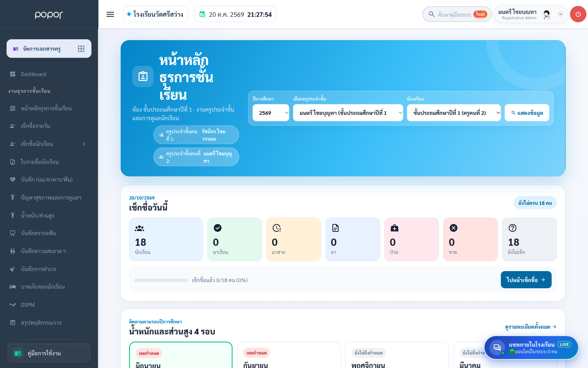Click the แสดงข้อมูล button

pyautogui.click(x=527, y=113)
